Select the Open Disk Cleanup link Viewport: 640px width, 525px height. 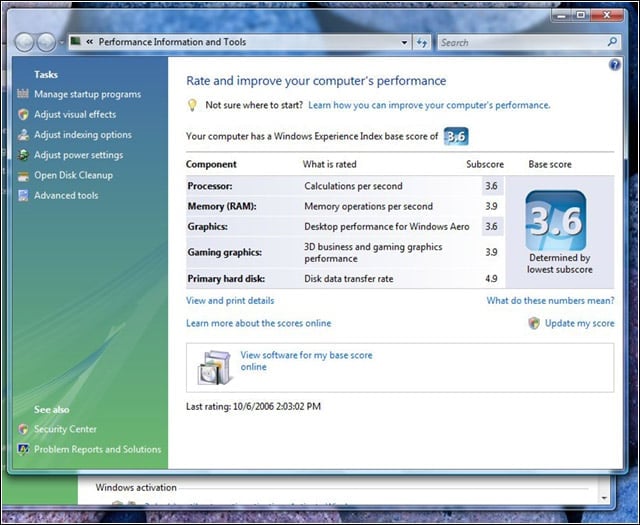point(73,176)
